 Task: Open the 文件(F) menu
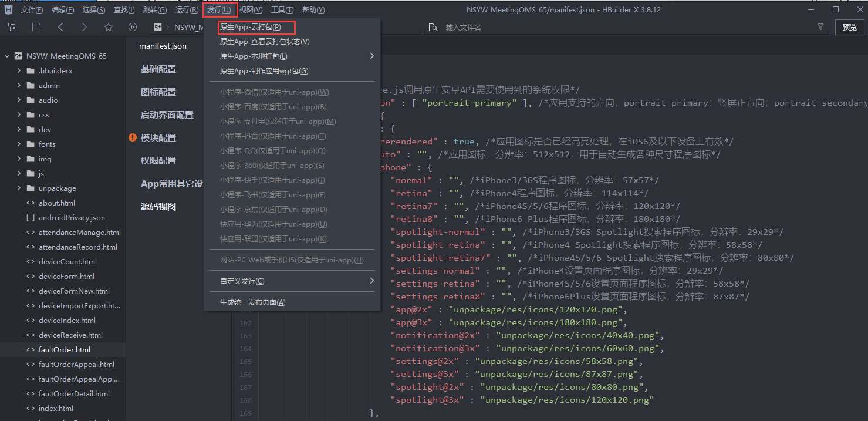point(32,10)
